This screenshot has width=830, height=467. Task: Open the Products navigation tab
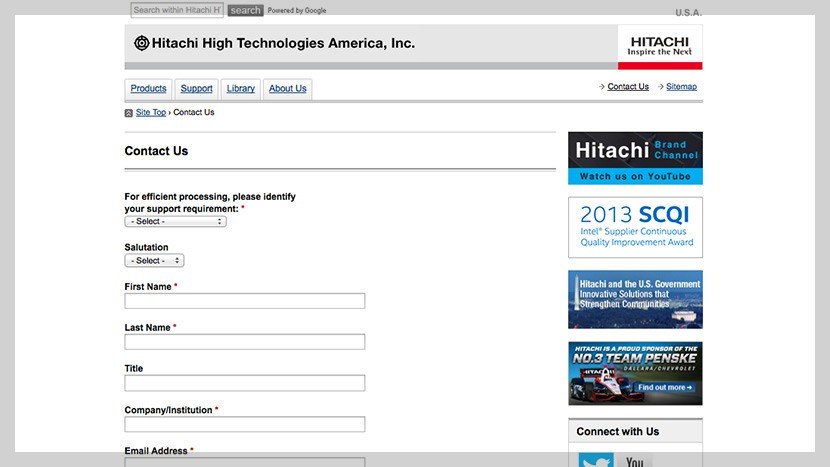point(148,88)
